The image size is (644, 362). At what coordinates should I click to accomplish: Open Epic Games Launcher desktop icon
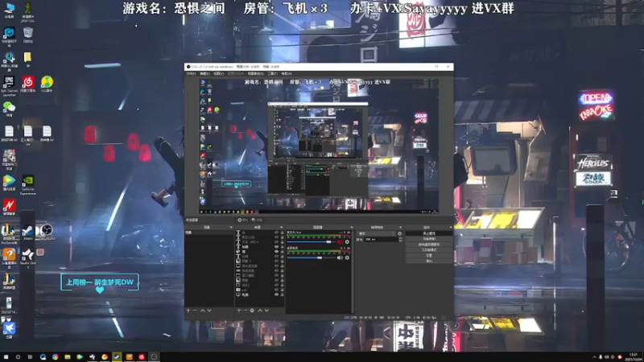[x=9, y=86]
